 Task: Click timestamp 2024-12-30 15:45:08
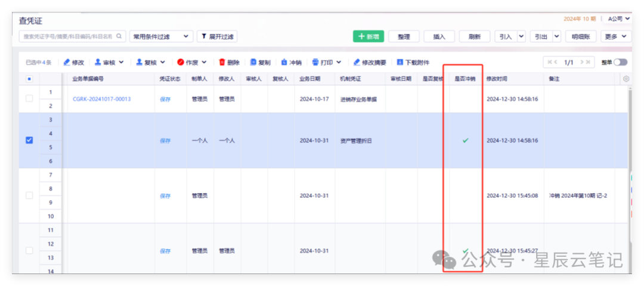(512, 195)
